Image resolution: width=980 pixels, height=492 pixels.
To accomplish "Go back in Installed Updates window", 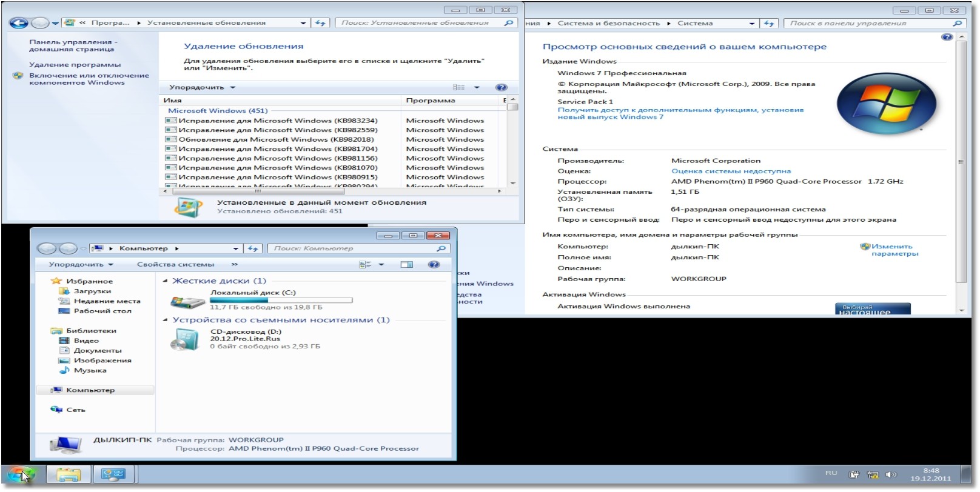I will [19, 23].
